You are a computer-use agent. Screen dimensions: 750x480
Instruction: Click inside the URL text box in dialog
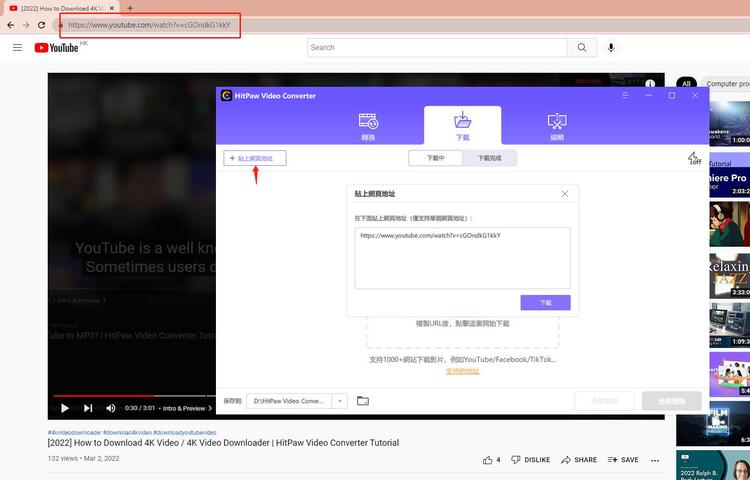click(463, 258)
